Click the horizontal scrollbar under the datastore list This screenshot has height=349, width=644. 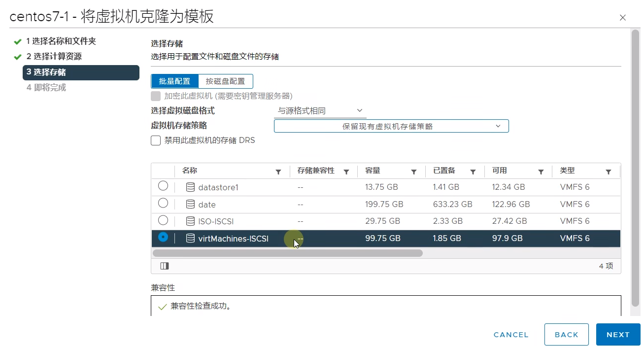click(288, 253)
